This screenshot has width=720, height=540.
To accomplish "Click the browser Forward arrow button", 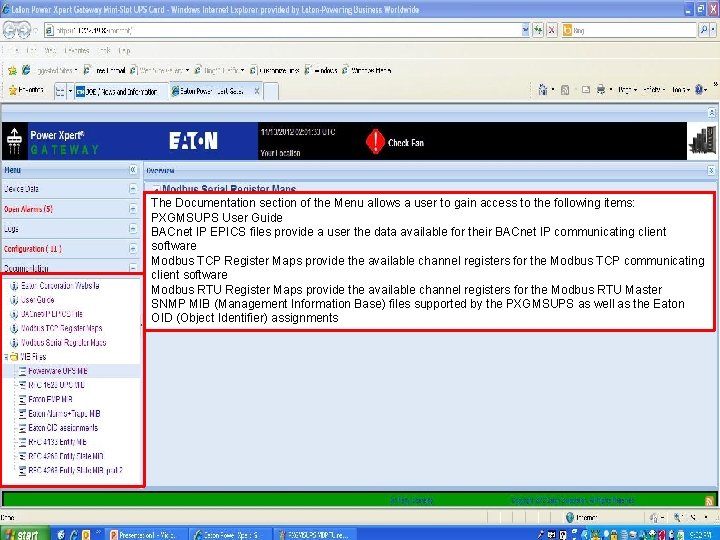I will (x=24, y=31).
